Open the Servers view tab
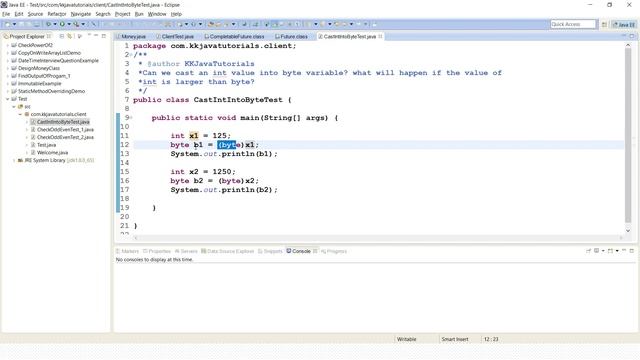The width and height of the screenshot is (640, 360). [186, 251]
